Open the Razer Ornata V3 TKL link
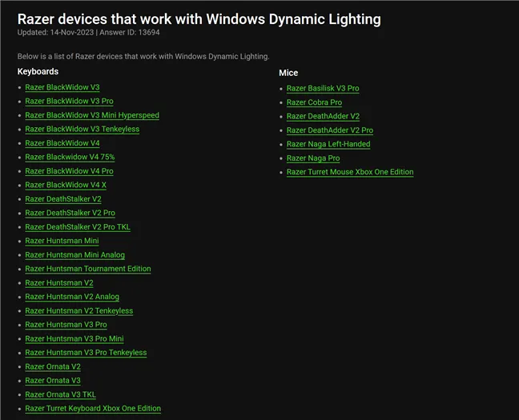Image resolution: width=519 pixels, height=420 pixels. [x=60, y=394]
